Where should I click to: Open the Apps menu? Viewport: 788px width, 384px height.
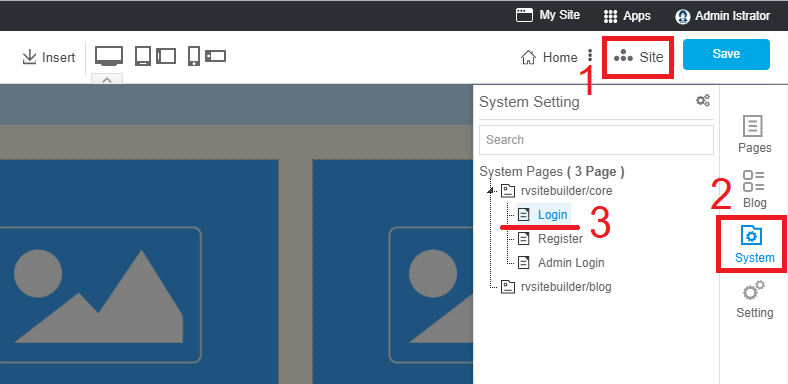627,16
